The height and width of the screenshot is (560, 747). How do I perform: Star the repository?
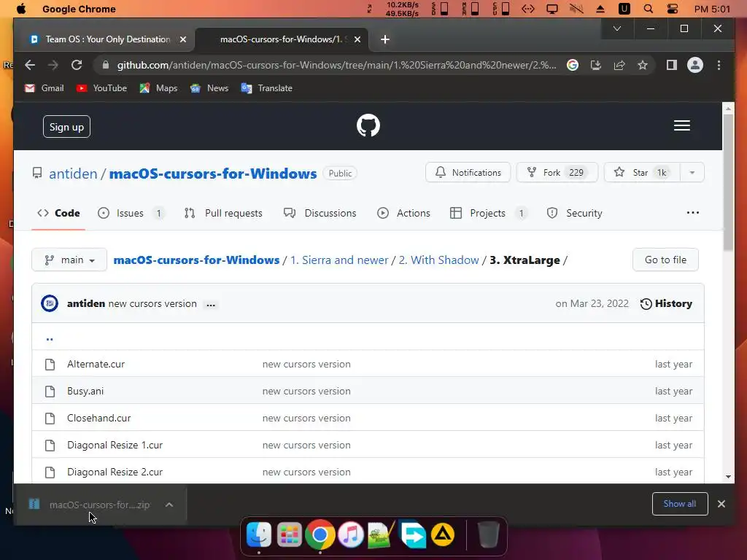coord(642,172)
